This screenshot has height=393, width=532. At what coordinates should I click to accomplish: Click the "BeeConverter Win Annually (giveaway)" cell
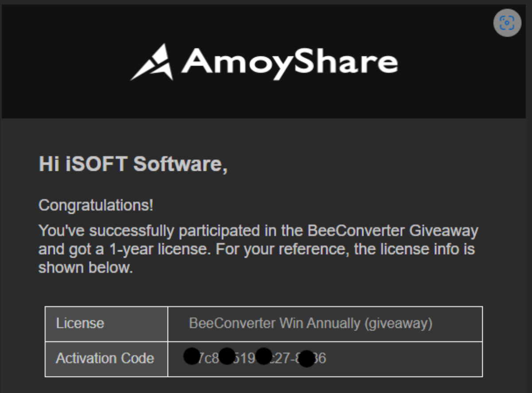[x=310, y=323]
